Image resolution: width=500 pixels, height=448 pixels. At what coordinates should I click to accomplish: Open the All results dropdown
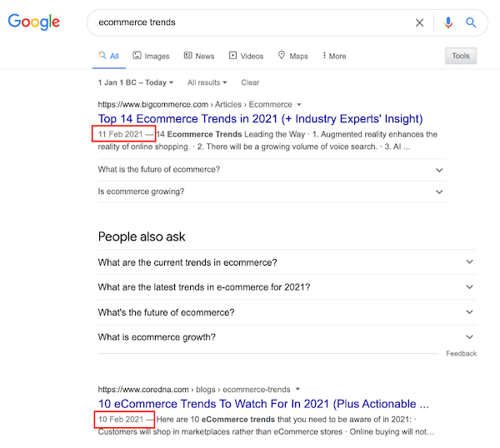pos(207,82)
